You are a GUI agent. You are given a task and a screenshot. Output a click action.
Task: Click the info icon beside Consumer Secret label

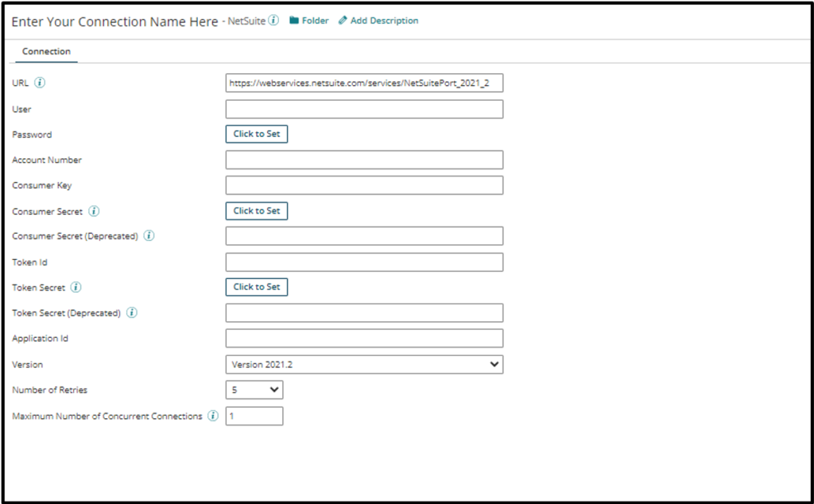point(95,211)
